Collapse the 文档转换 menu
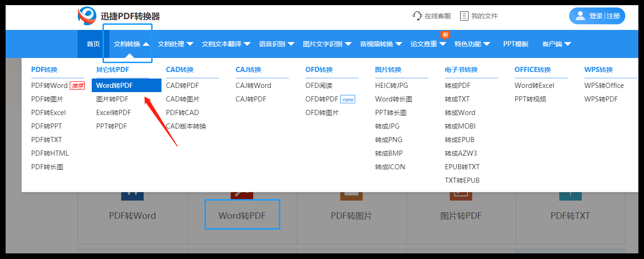This screenshot has height=259, width=644. pyautogui.click(x=132, y=44)
